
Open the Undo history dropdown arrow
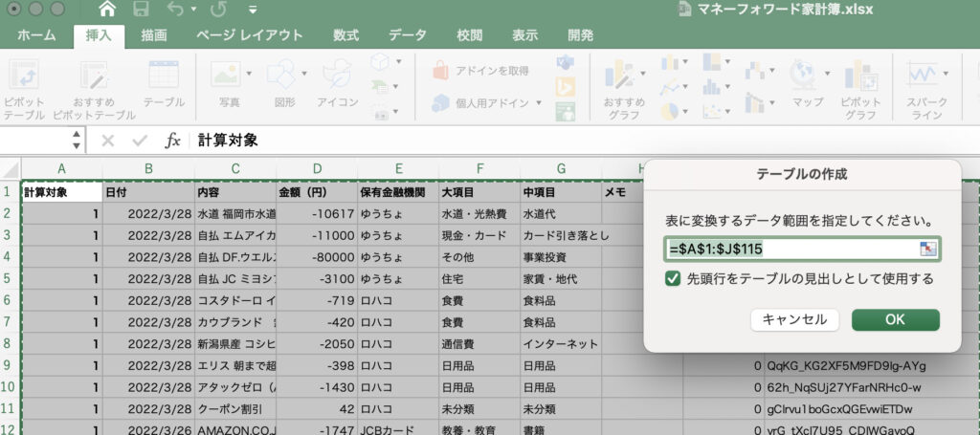point(193,10)
